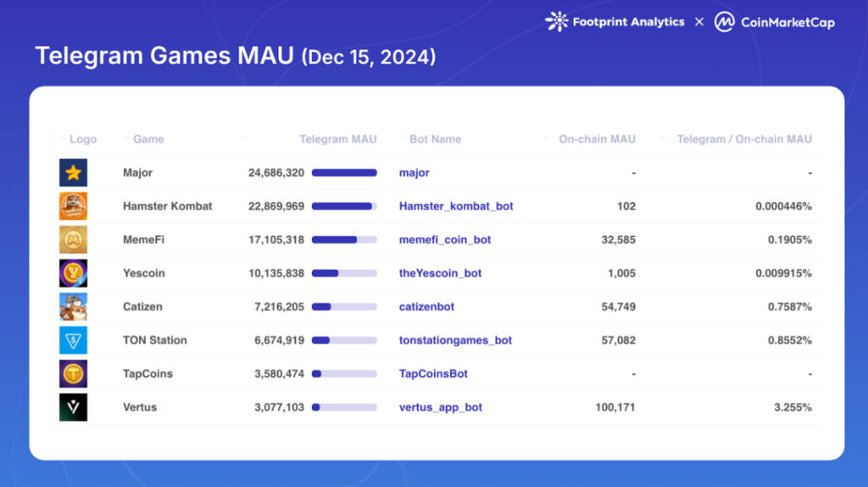Image resolution: width=868 pixels, height=487 pixels.
Task: Follow the tonstationgames_bot link
Action: pyautogui.click(x=455, y=340)
